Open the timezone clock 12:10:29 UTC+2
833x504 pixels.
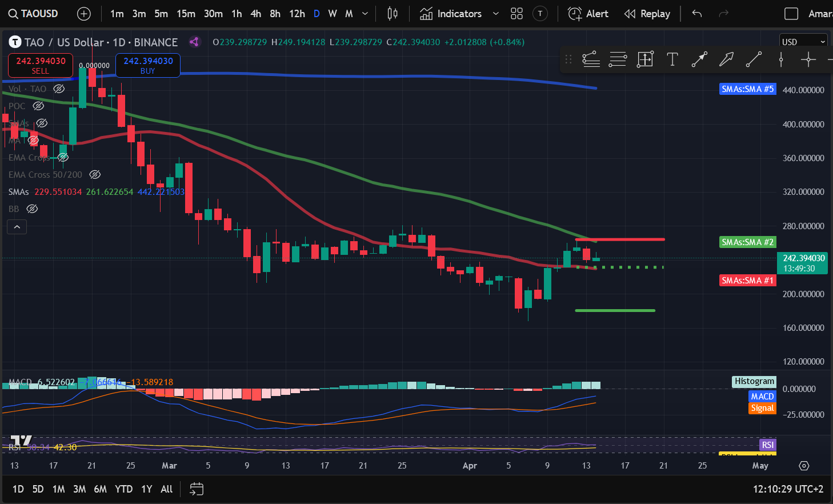(788, 489)
